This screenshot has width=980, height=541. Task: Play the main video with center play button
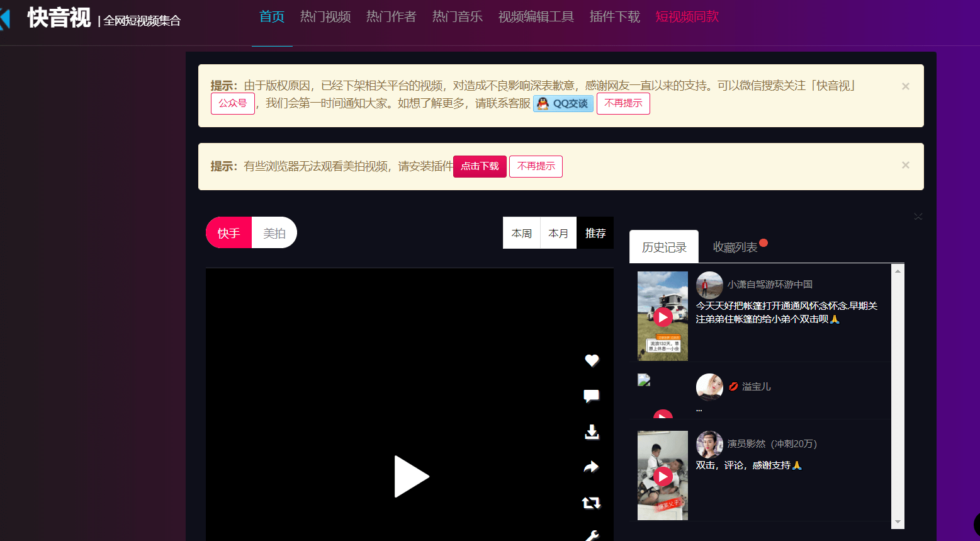pos(411,477)
